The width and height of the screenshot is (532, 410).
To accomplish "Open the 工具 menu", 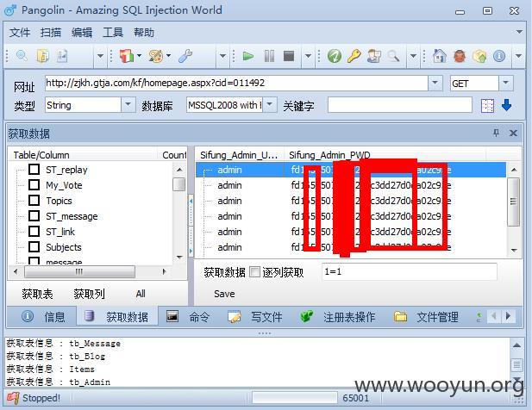I will coord(113,33).
